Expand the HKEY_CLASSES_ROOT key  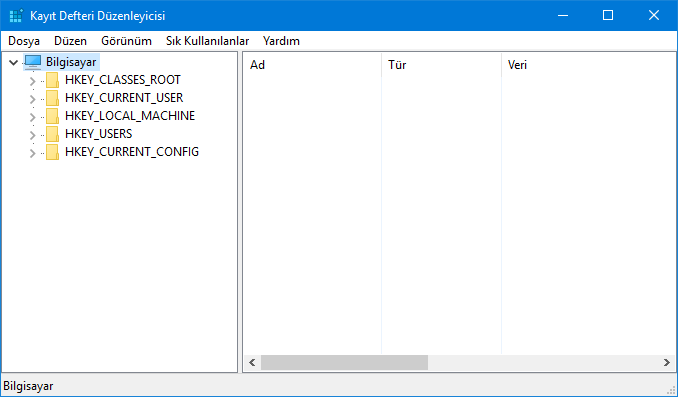[x=32, y=81]
